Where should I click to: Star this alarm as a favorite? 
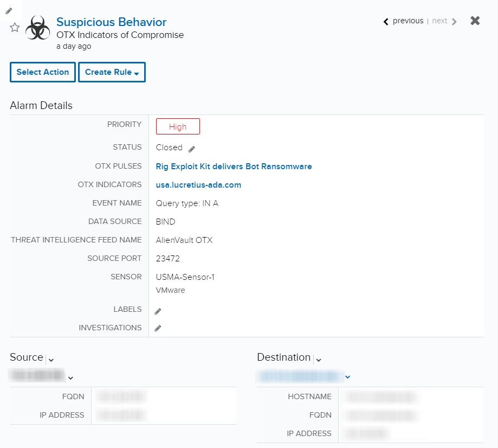click(14, 27)
